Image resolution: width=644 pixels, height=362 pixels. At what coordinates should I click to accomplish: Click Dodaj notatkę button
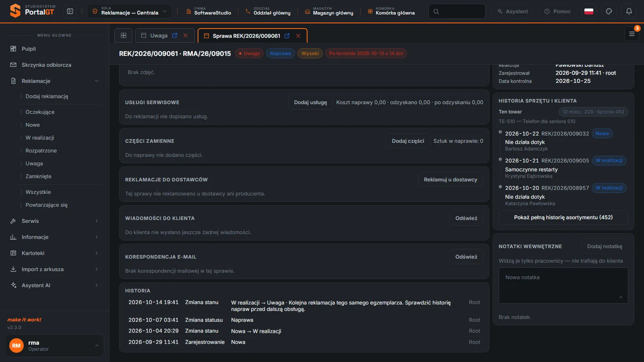pyautogui.click(x=605, y=246)
